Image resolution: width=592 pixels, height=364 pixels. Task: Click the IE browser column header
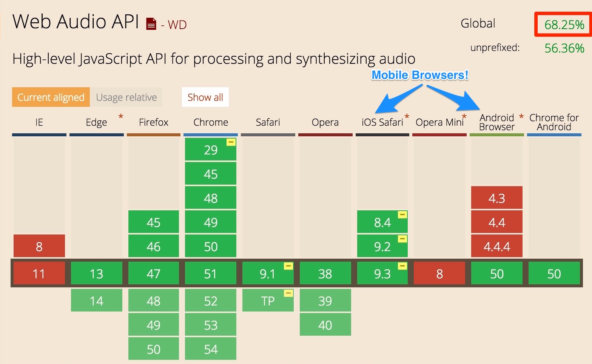(39, 122)
